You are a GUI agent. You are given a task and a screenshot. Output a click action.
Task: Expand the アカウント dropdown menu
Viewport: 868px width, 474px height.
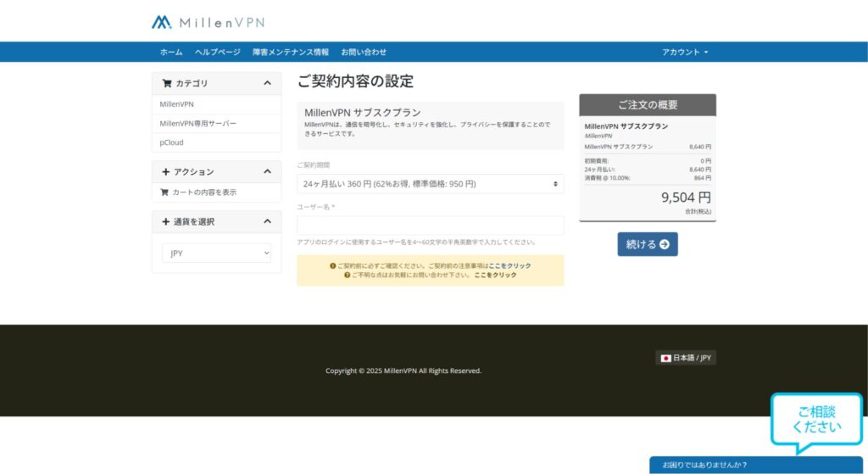click(x=685, y=52)
